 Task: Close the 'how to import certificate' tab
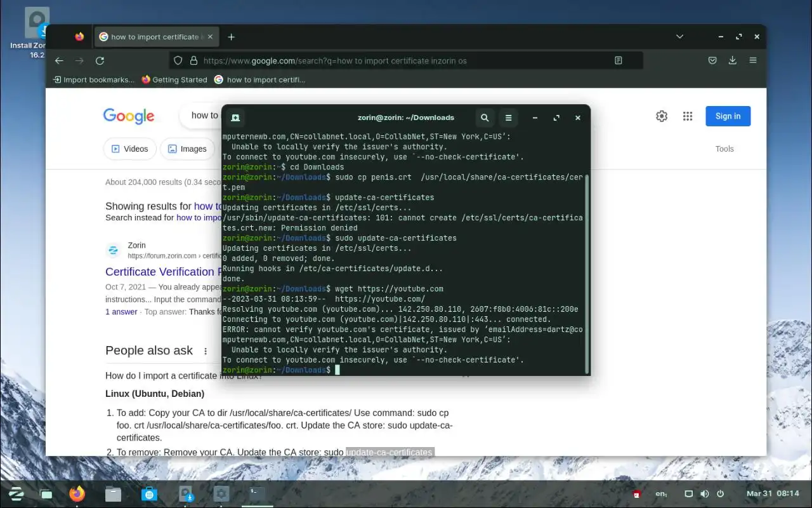[x=209, y=37]
